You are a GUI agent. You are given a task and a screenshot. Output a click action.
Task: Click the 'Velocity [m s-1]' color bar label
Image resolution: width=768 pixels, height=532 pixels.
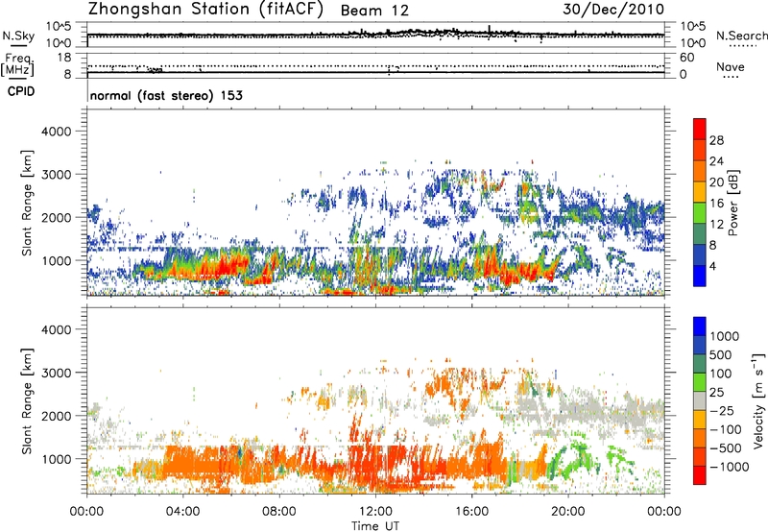pyautogui.click(x=758, y=400)
